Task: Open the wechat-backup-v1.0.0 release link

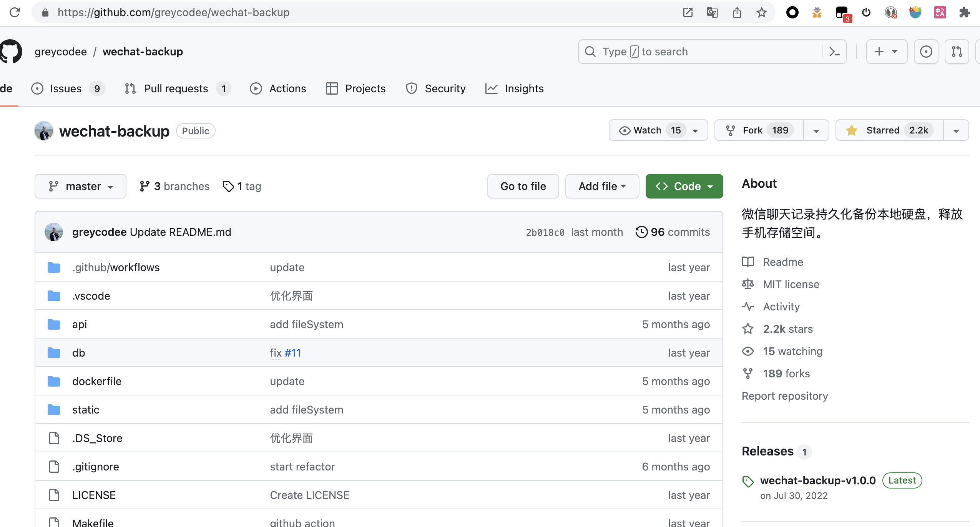Action: pyautogui.click(x=817, y=480)
